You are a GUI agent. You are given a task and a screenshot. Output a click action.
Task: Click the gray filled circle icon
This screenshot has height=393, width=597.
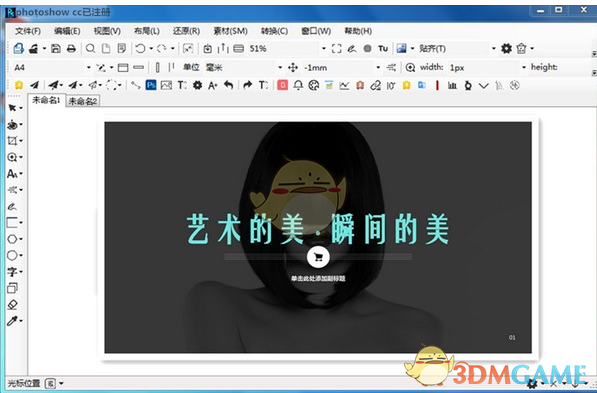pos(367,49)
